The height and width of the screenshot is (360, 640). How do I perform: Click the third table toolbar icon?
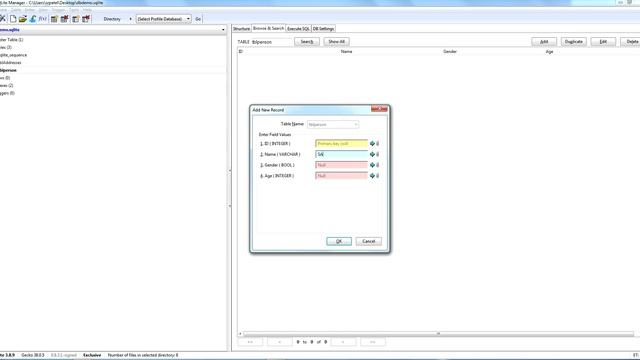(76, 19)
